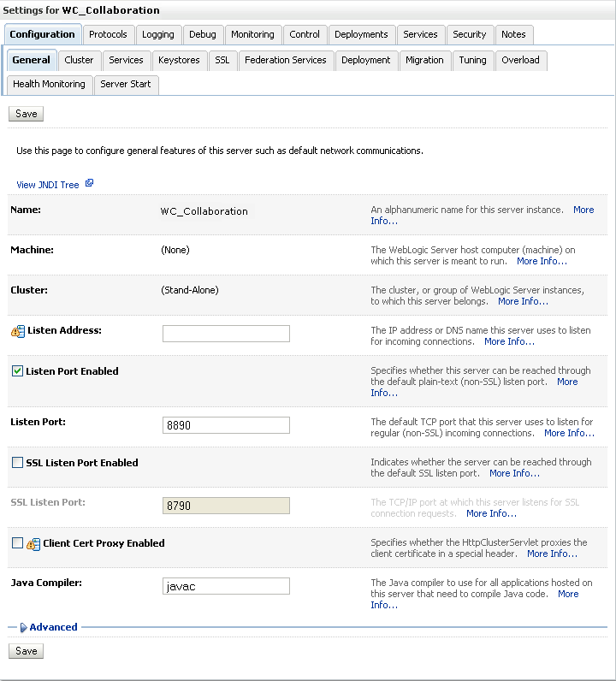Switch to the Protocols tab
The width and height of the screenshot is (616, 681).
click(108, 34)
